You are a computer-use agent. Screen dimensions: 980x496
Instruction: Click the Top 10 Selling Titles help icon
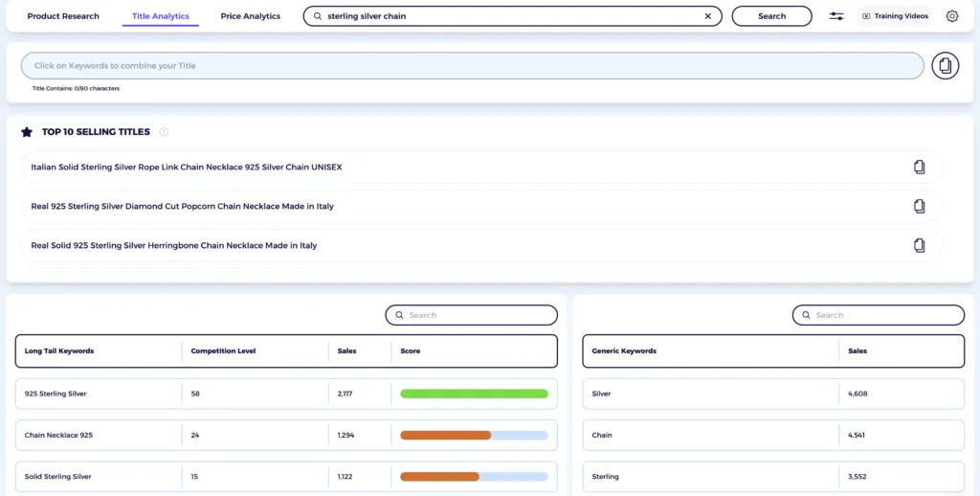coord(164,132)
